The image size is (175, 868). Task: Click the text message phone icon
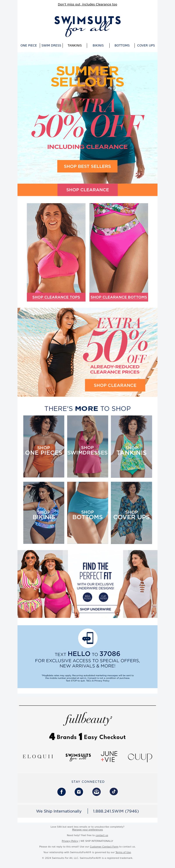point(88,638)
